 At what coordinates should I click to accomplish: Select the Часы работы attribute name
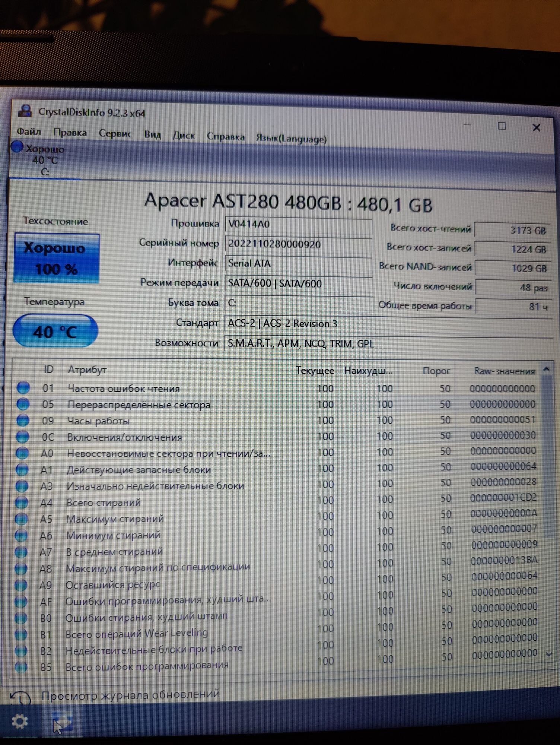coord(98,421)
